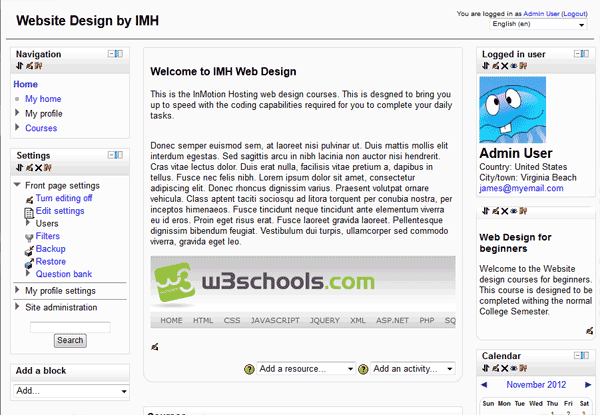The image size is (600, 415).
Task: Click the assign roles icon in Settings block
Action: click(x=47, y=168)
